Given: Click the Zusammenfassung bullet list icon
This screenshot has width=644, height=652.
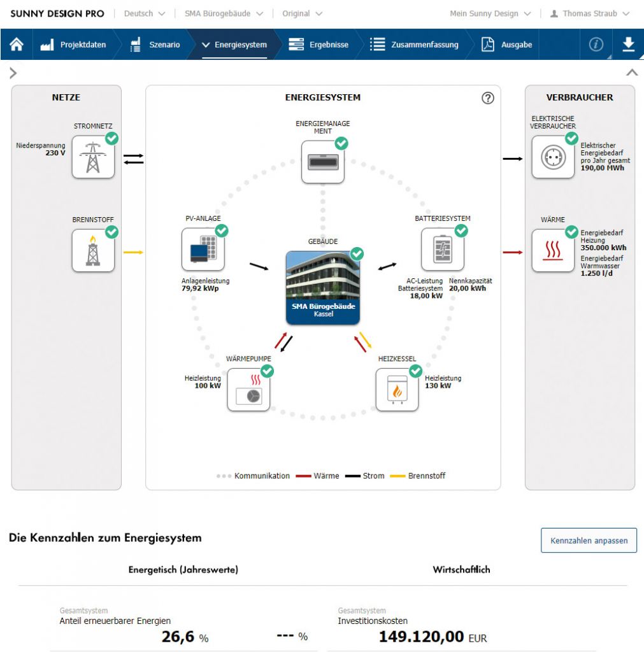Looking at the screenshot, I should click(x=377, y=45).
